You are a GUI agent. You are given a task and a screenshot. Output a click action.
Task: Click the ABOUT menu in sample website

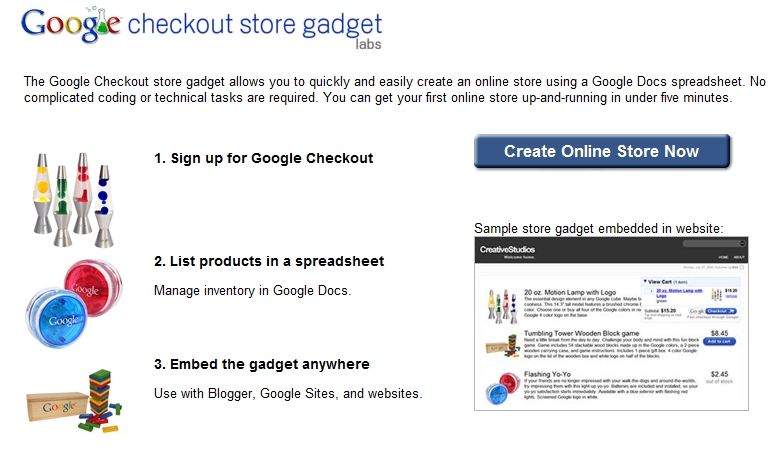point(739,257)
